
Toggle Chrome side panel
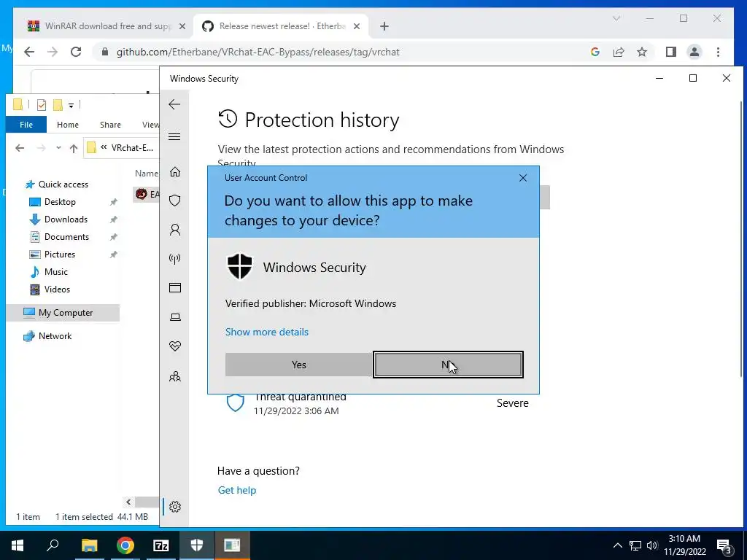671,52
